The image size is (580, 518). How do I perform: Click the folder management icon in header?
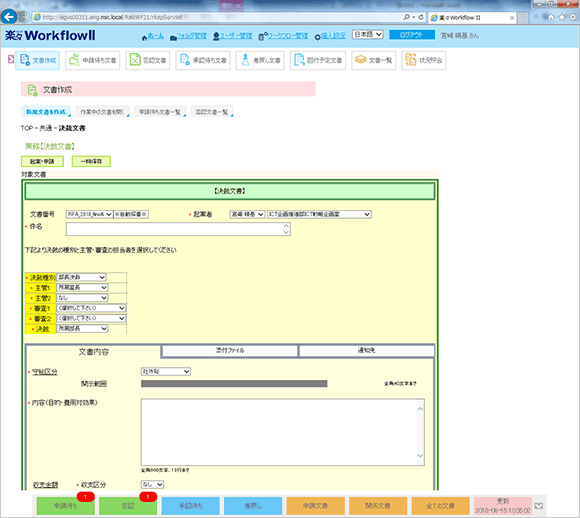173,37
